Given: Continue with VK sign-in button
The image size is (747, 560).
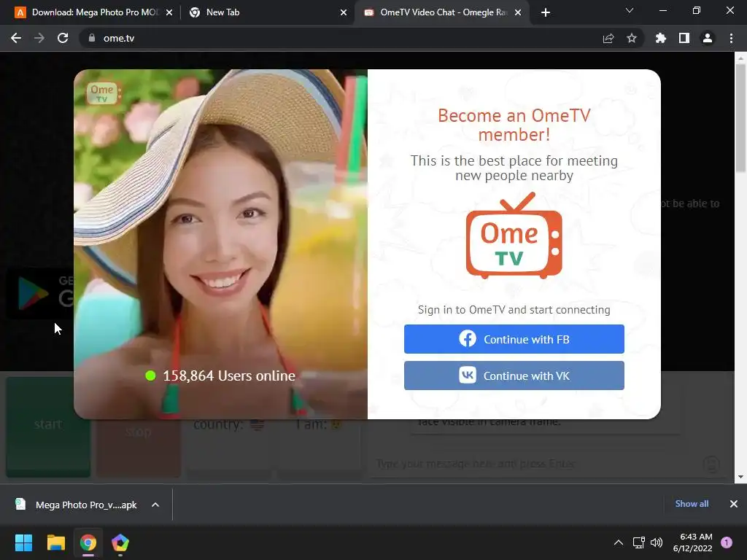Looking at the screenshot, I should pos(514,376).
